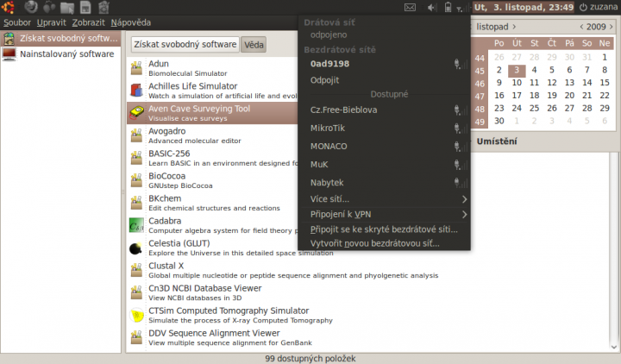The height and width of the screenshot is (364, 621).
Task: Open the Ubuntu main menu logo
Action: (8, 7)
